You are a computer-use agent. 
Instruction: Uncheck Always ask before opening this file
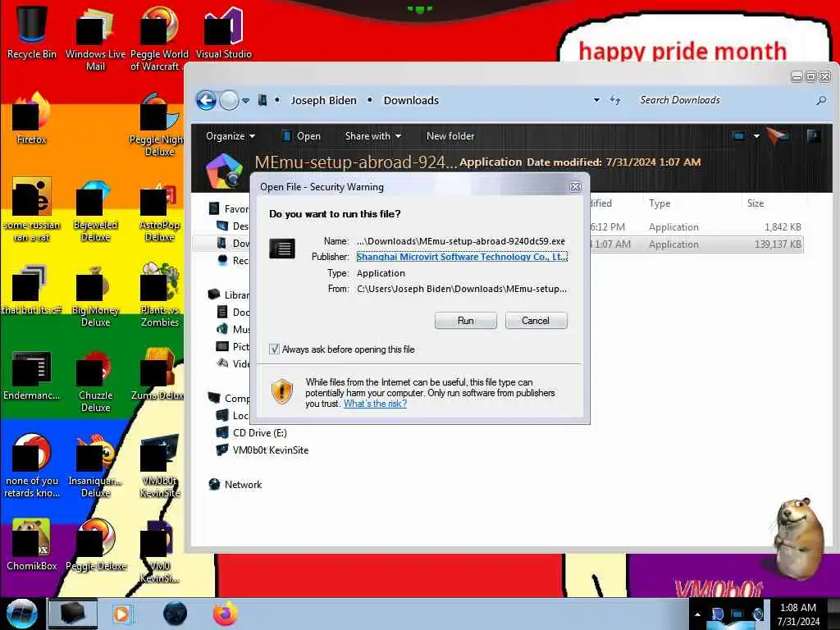pyautogui.click(x=274, y=349)
